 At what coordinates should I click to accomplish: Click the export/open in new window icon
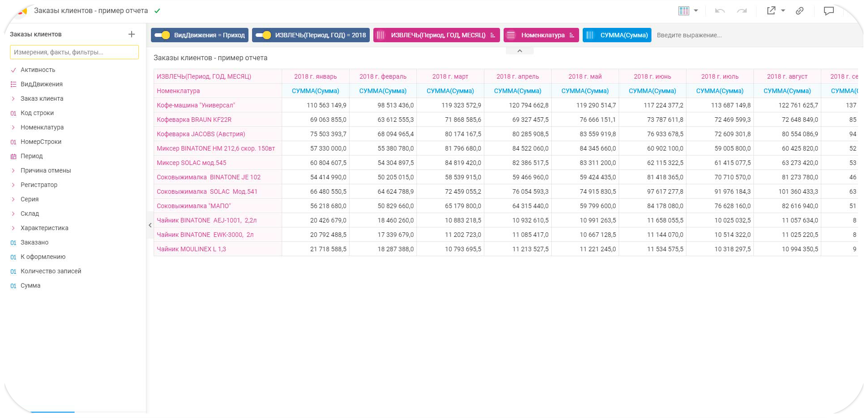[771, 11]
